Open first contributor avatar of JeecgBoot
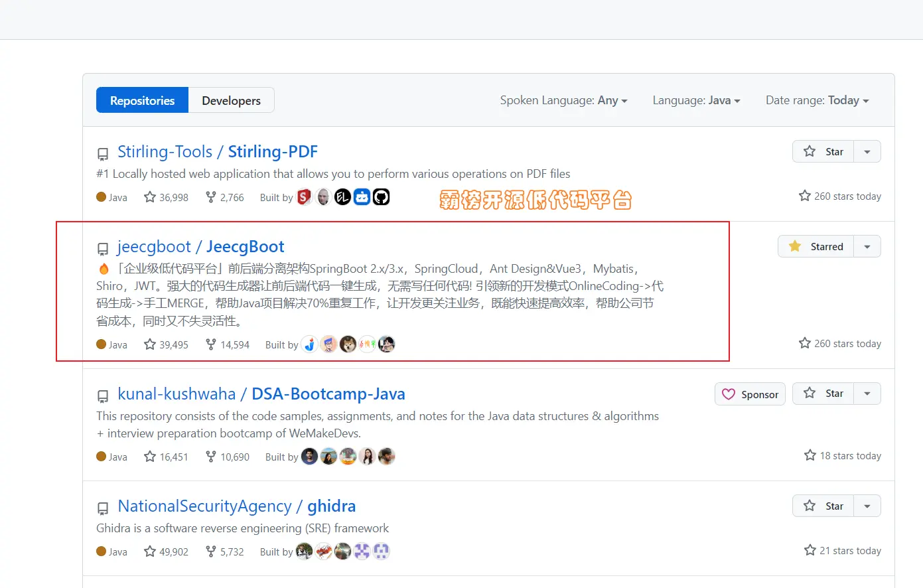923x588 pixels. click(309, 344)
